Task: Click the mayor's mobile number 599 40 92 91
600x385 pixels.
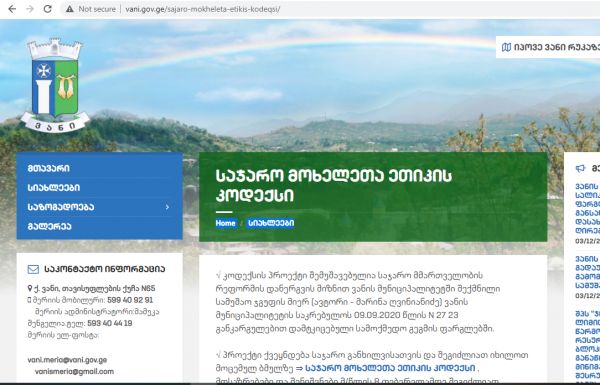Action: pos(130,300)
